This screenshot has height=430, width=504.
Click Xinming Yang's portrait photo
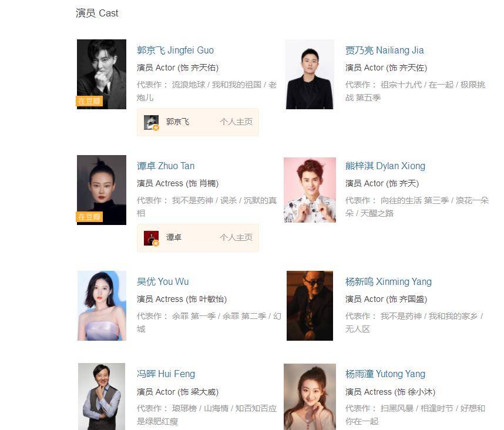310,305
